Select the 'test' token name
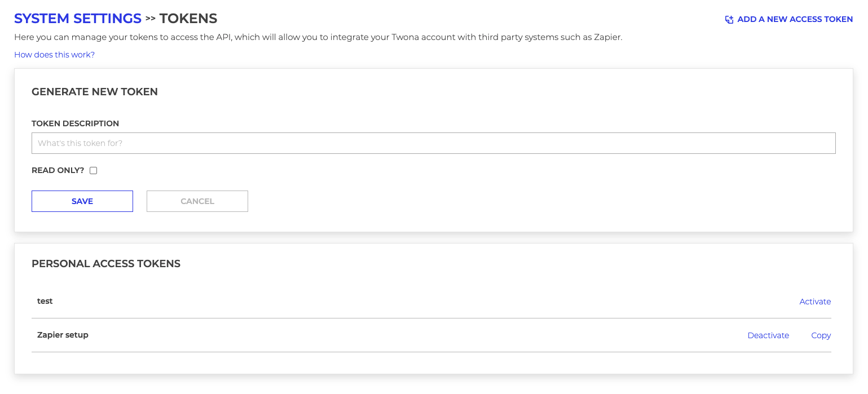 click(x=45, y=301)
